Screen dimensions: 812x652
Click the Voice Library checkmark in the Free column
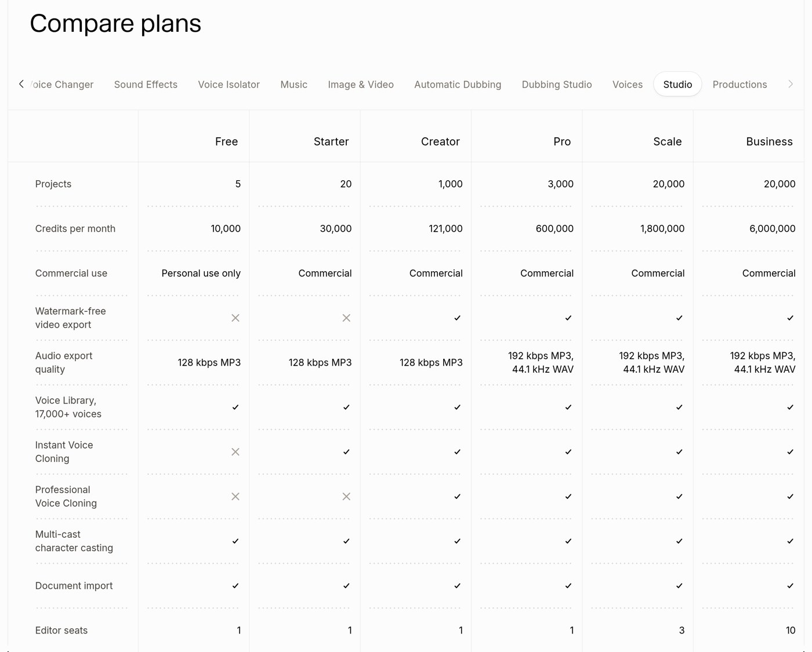coord(235,407)
